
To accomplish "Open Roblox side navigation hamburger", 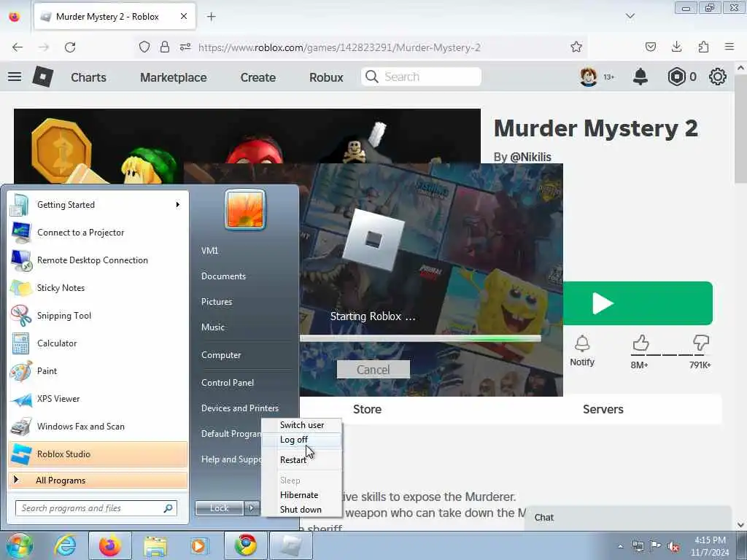I will point(15,76).
